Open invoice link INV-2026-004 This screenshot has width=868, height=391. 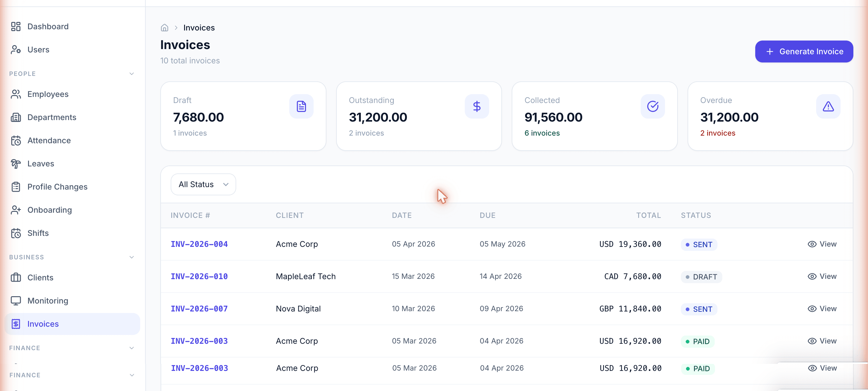[199, 244]
